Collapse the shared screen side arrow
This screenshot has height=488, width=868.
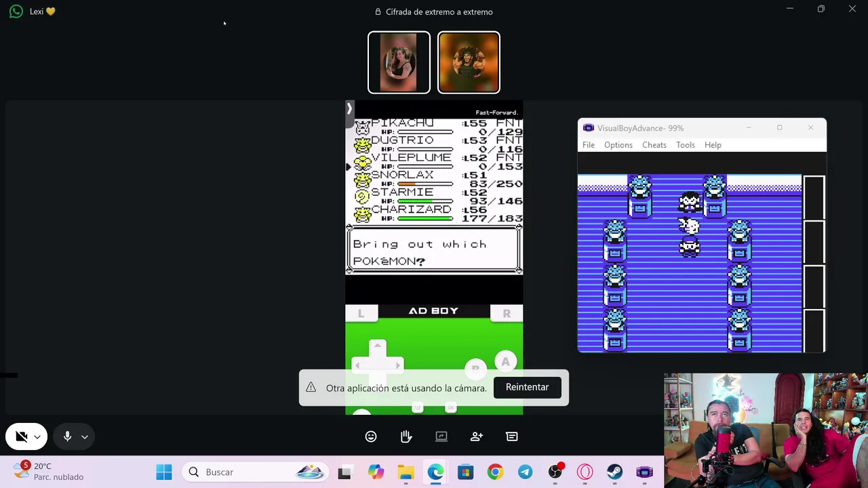(349, 108)
